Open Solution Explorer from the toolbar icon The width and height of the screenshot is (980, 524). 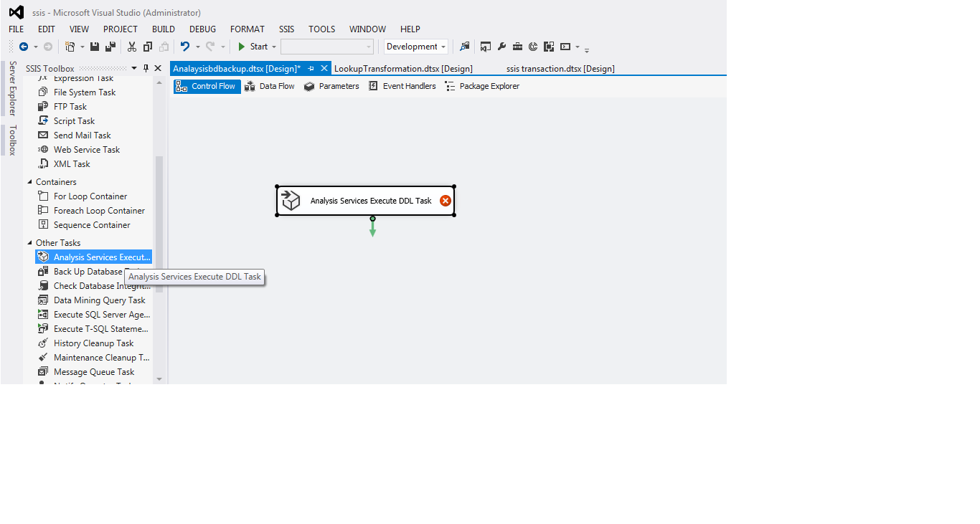[x=486, y=47]
